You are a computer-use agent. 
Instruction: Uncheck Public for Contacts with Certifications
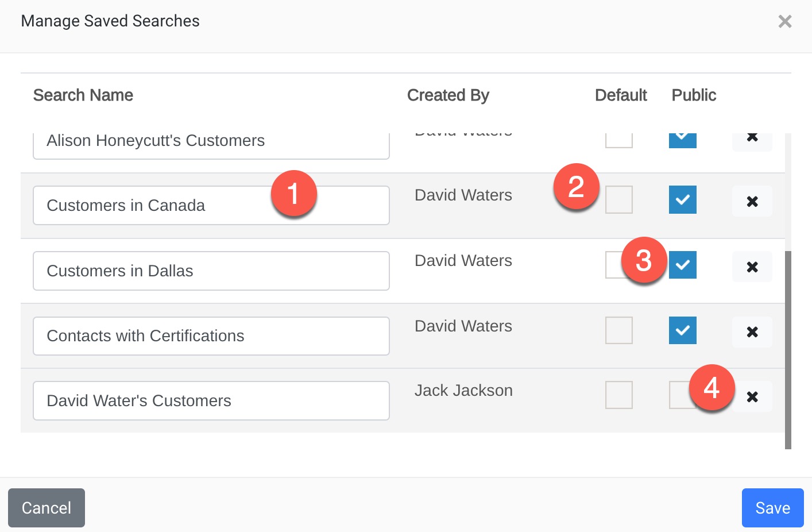click(683, 330)
